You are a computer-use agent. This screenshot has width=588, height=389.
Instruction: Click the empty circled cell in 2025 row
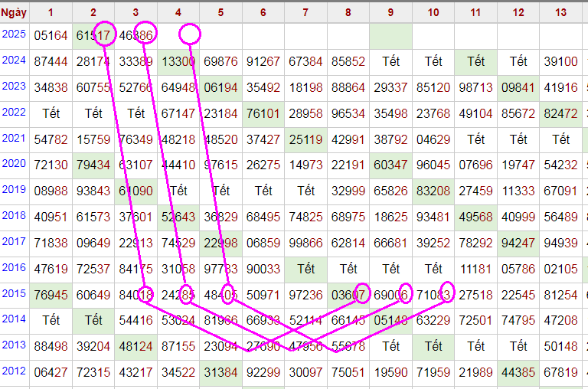coord(190,34)
